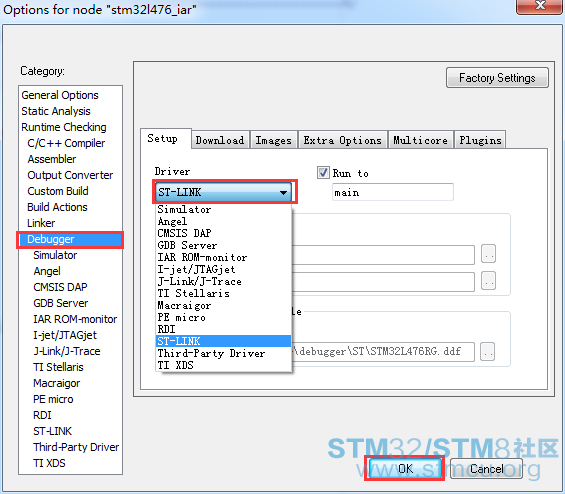Select I-jet/JTAGjet in Category list
Viewport: 565px width, 494px height.
click(65, 335)
